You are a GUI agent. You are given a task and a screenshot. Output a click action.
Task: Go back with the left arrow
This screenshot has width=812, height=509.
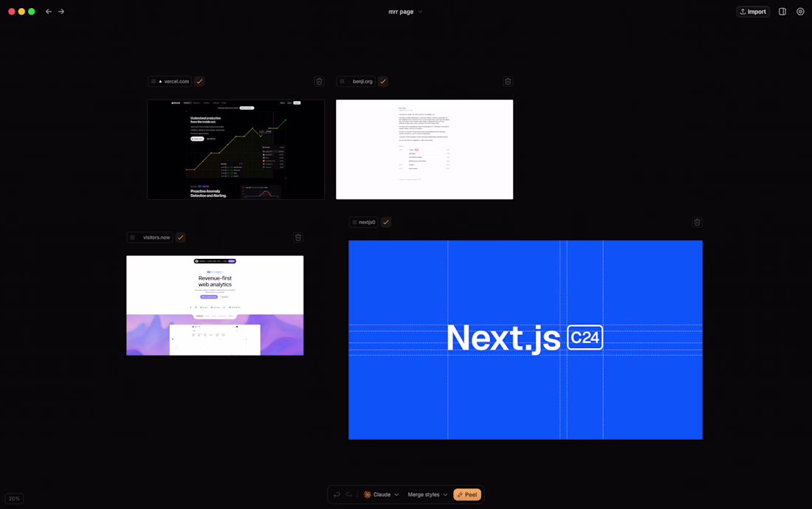point(49,11)
